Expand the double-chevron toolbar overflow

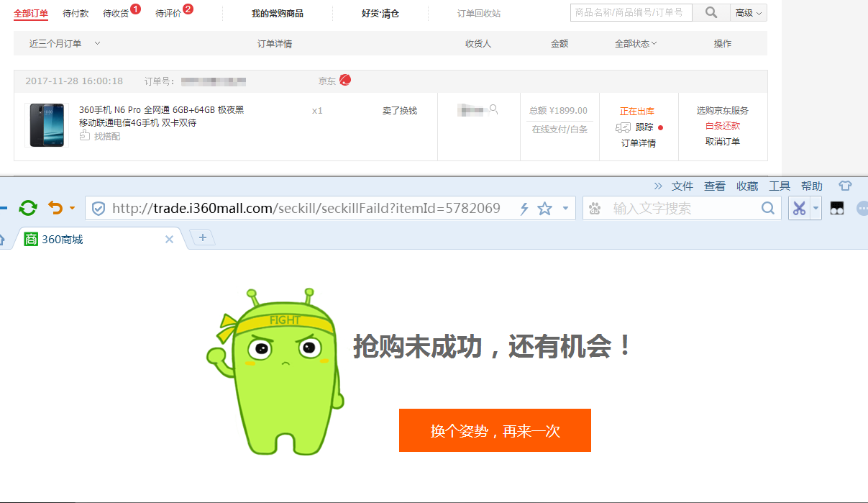658,186
